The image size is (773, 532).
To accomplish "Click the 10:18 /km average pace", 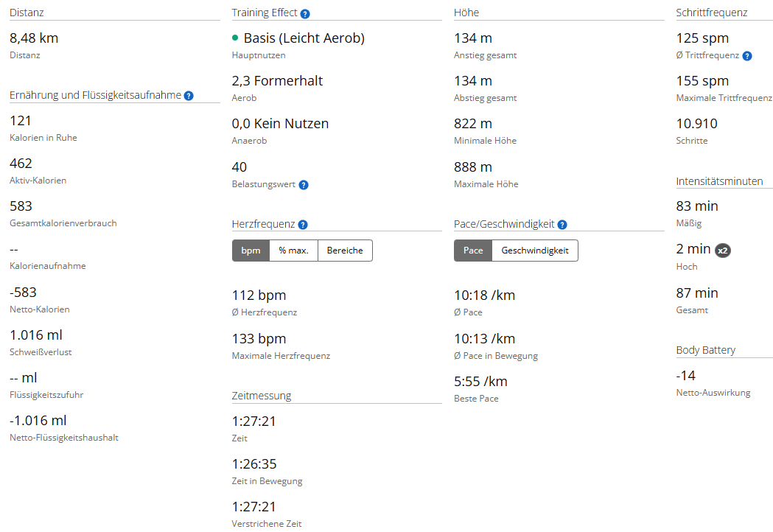I will pyautogui.click(x=485, y=295).
